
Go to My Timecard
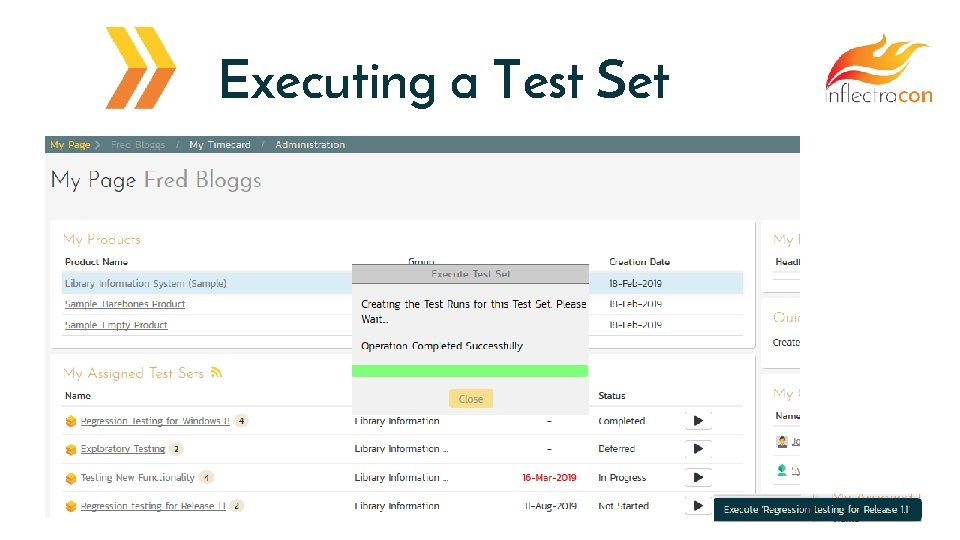(220, 145)
